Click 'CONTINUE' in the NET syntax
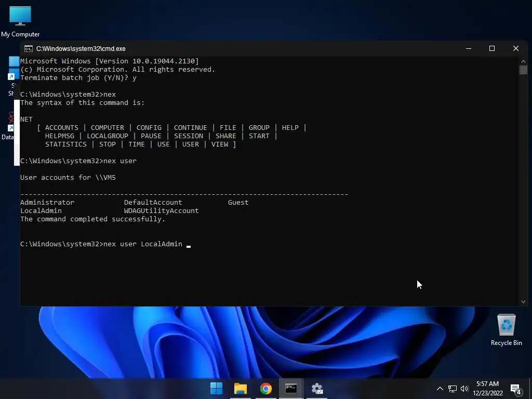Image resolution: width=532 pixels, height=399 pixels. [x=190, y=128]
